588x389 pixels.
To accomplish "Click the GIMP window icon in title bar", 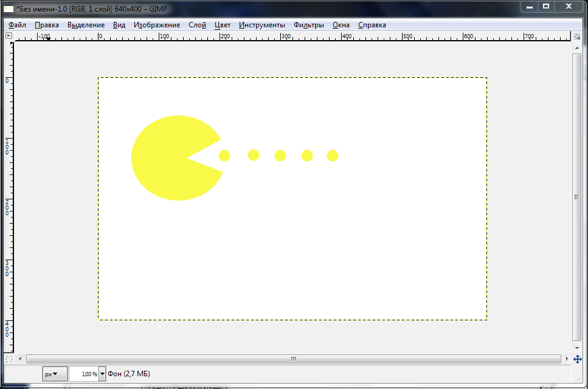I will point(9,9).
